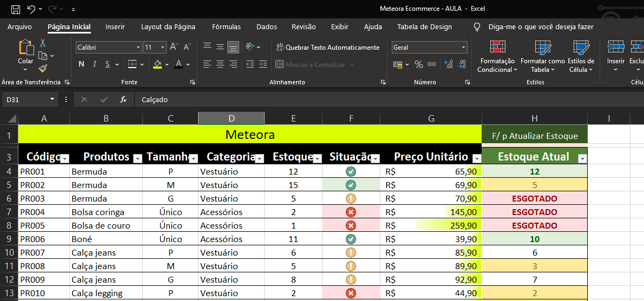Viewport: 644px width, 301px height.
Task: Undo the last action
Action: pos(31,9)
